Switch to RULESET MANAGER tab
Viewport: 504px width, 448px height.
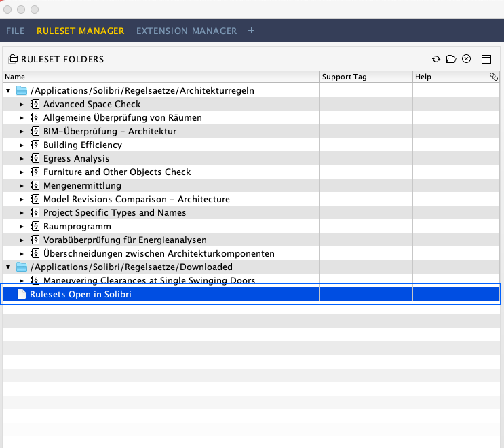pos(80,31)
